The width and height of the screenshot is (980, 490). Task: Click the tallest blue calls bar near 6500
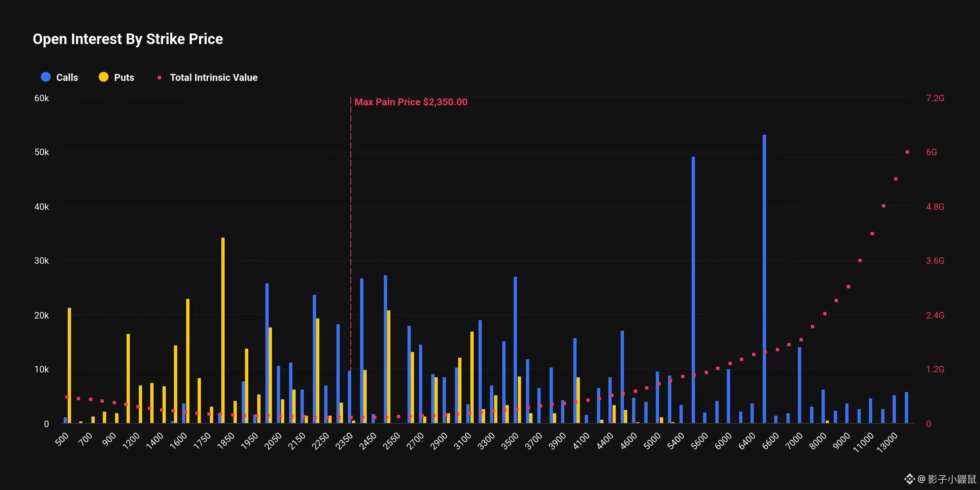pyautogui.click(x=764, y=278)
